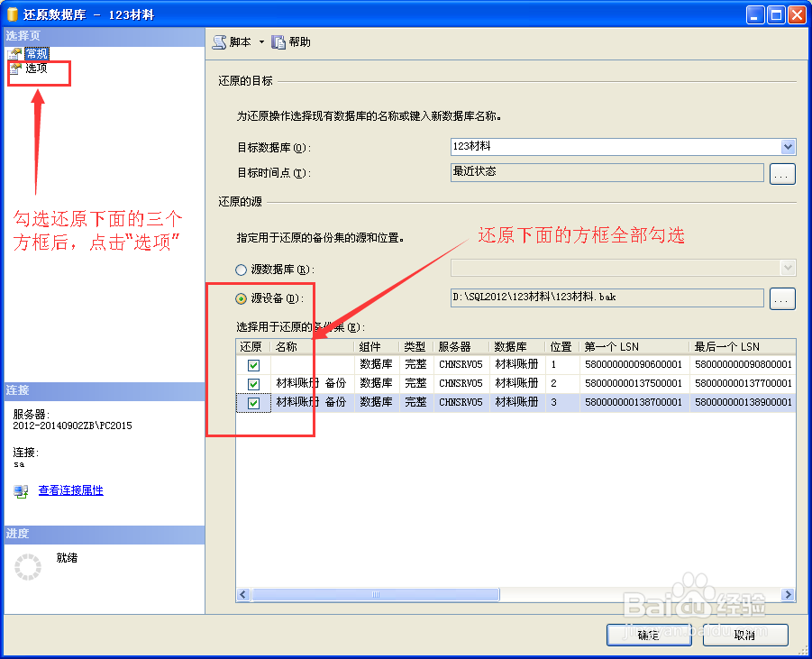812x659 pixels.
Task: Uncheck the 材料账册 备份 position 3 checkbox
Action: 252,403
